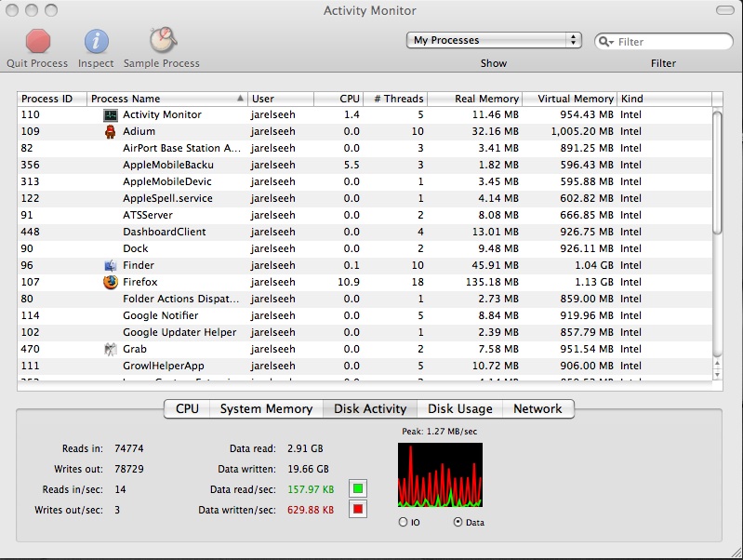Select the AirPort Base Station A... row
Viewport: 743px width, 560px height.
tap(365, 149)
